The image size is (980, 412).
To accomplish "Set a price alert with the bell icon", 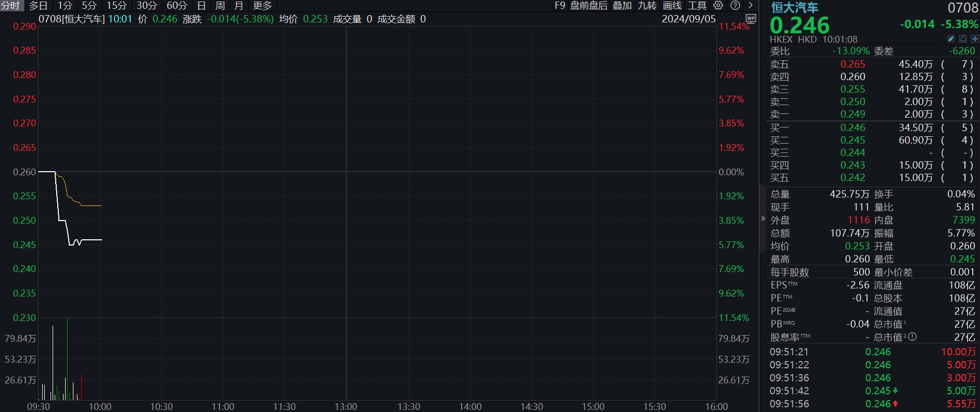I will (963, 39).
